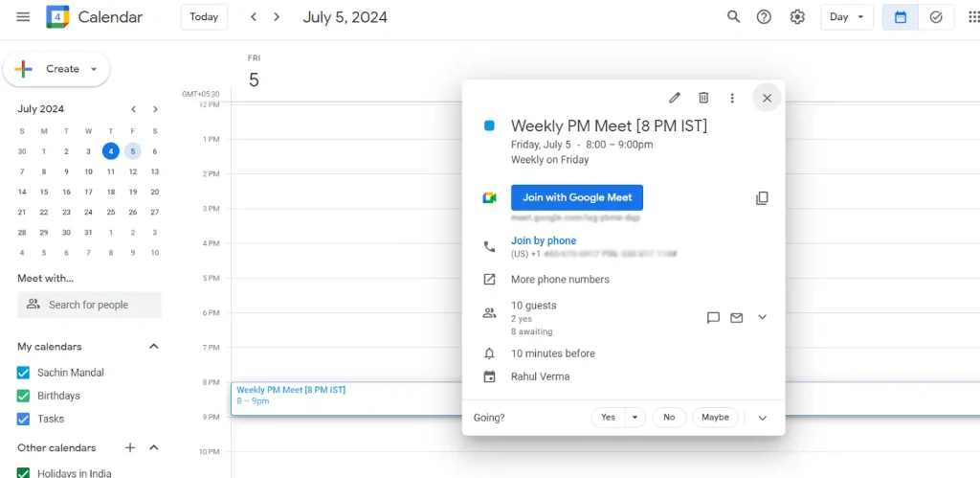The width and height of the screenshot is (980, 478).
Task: Click More phone numbers external icon
Action: click(489, 279)
